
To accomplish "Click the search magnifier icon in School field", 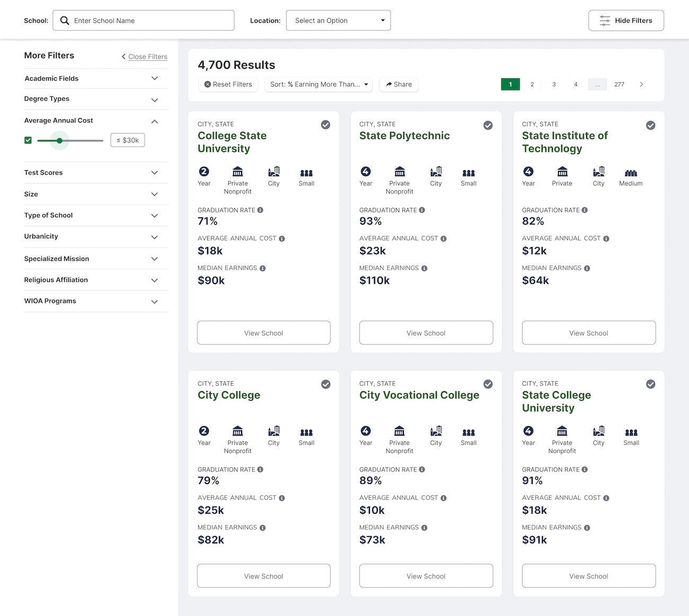I will (x=65, y=21).
